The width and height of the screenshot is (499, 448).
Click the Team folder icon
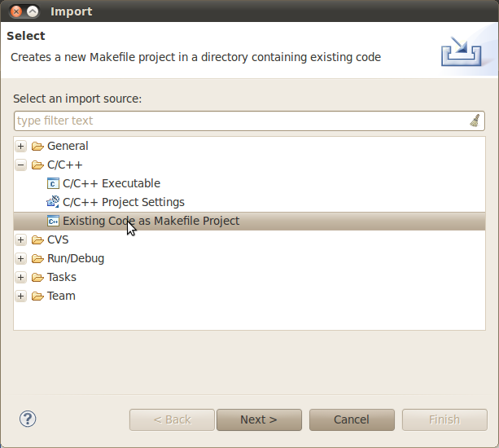37,296
